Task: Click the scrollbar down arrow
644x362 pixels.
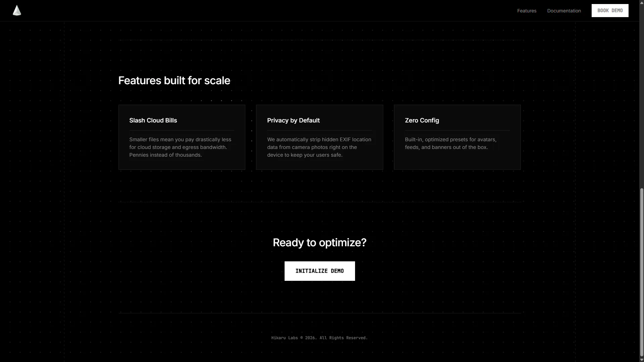Action: click(x=642, y=360)
